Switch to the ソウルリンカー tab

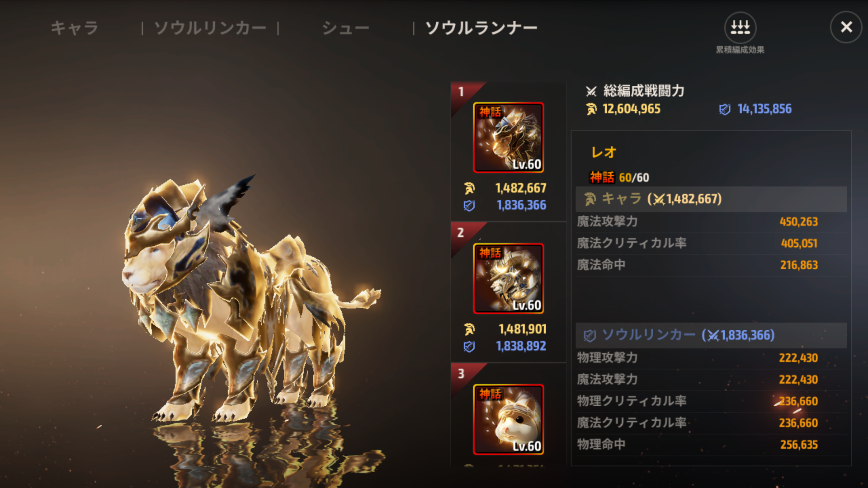[x=210, y=28]
